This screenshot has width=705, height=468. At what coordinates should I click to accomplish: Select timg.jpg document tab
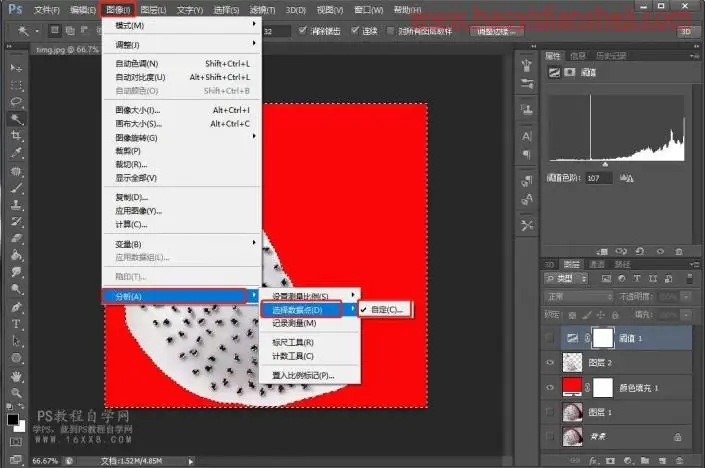(67, 49)
